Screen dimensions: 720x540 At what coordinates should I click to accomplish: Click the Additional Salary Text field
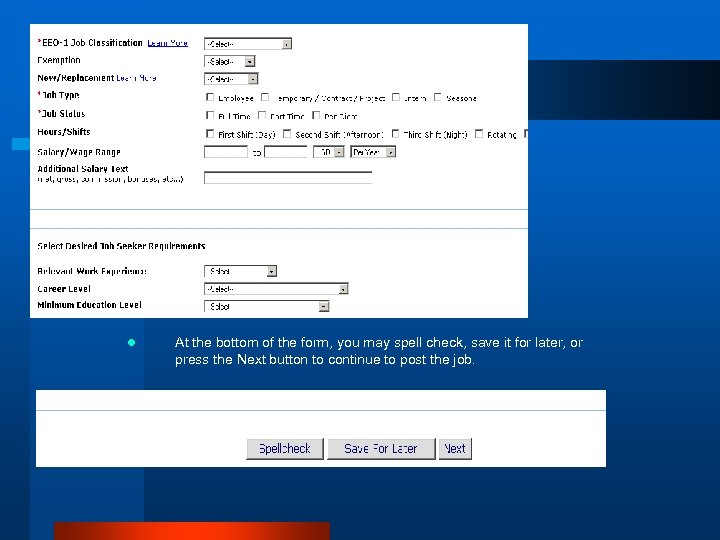288,178
